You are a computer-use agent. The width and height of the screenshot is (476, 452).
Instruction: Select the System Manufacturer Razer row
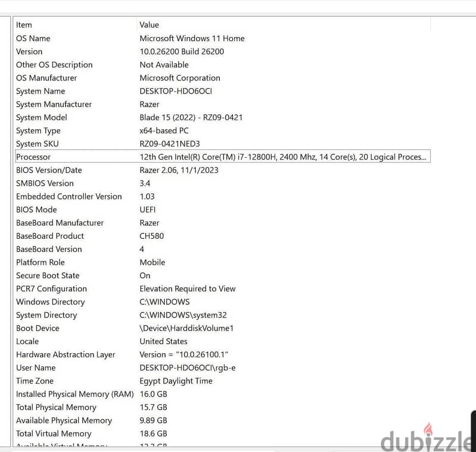pos(223,104)
